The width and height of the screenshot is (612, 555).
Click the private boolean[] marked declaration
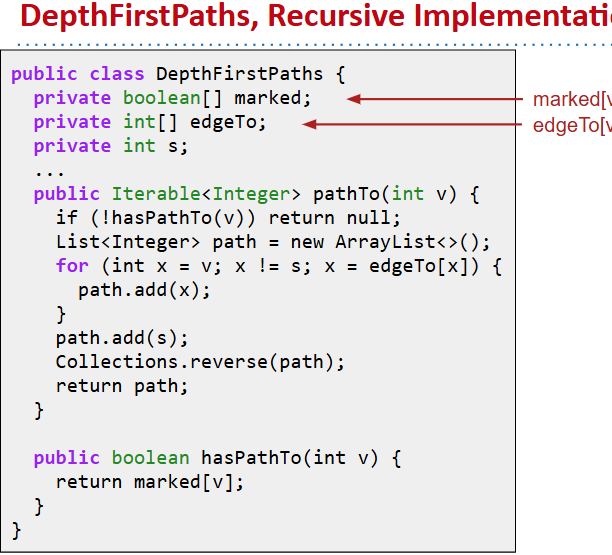[172, 98]
